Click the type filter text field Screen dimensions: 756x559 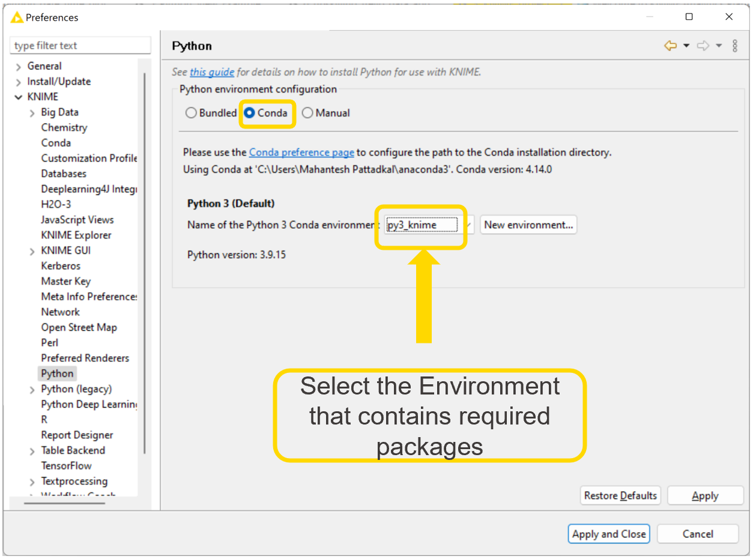coord(80,46)
